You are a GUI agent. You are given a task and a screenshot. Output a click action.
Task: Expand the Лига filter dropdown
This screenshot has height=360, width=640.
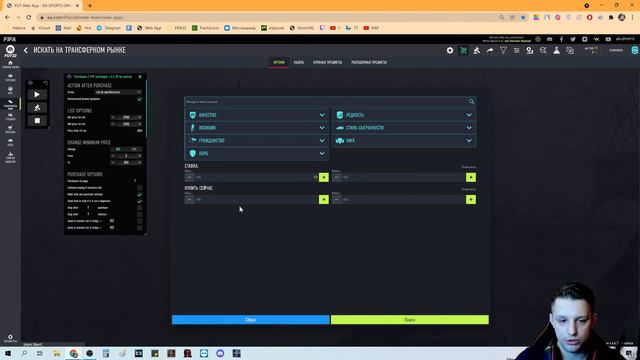(x=404, y=140)
